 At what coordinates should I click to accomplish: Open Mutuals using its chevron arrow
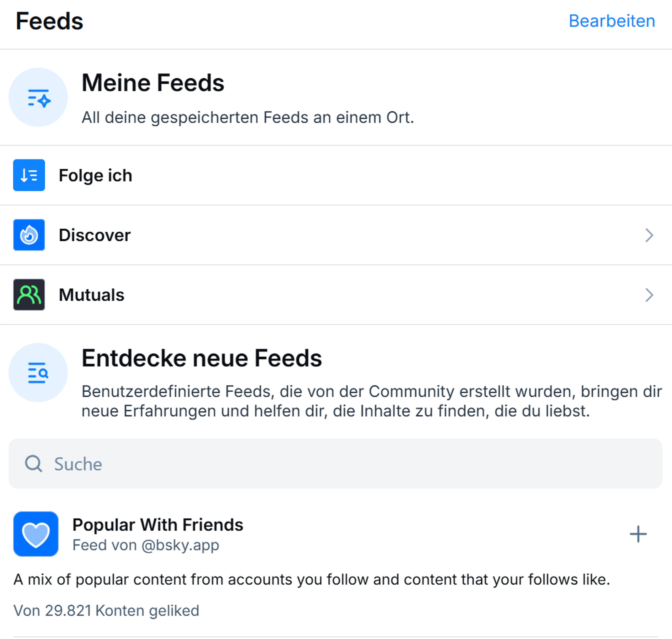click(x=649, y=295)
